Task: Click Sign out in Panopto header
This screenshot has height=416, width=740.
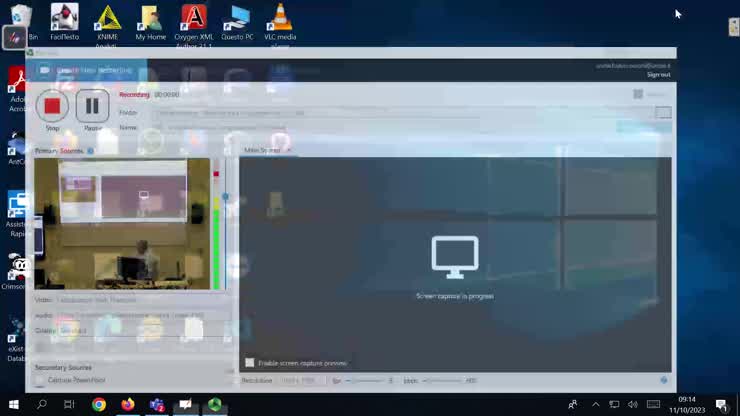Action: (x=658, y=74)
